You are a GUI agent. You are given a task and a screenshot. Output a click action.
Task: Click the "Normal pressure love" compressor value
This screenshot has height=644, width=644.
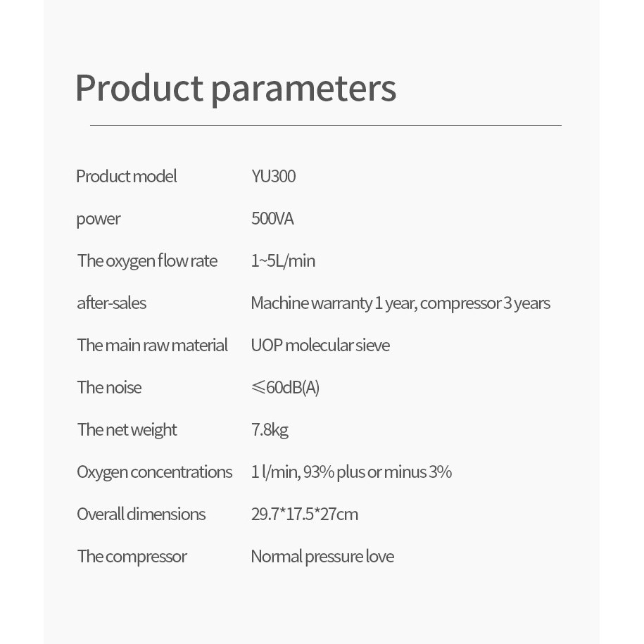(322, 557)
